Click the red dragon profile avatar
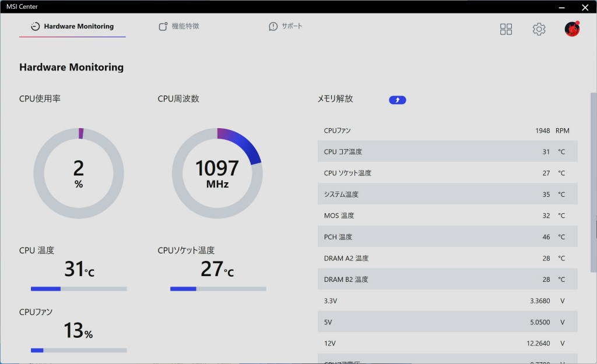This screenshot has width=597, height=364. (572, 29)
